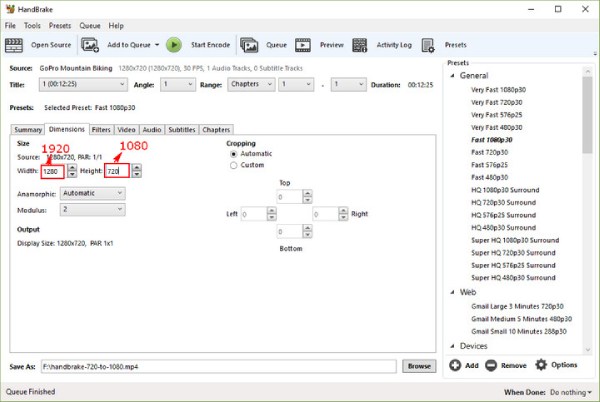Select the HQ 1080p30 Surround preset
The height and width of the screenshot is (402, 600).
pos(505,190)
